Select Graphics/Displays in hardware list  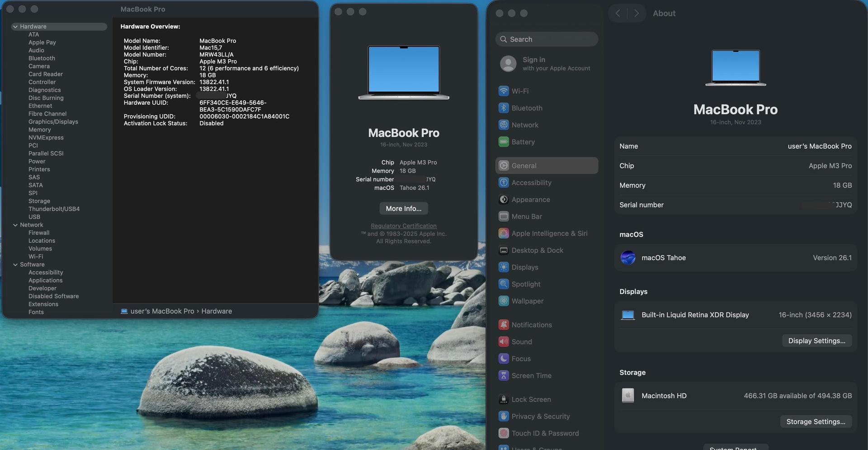(x=53, y=122)
